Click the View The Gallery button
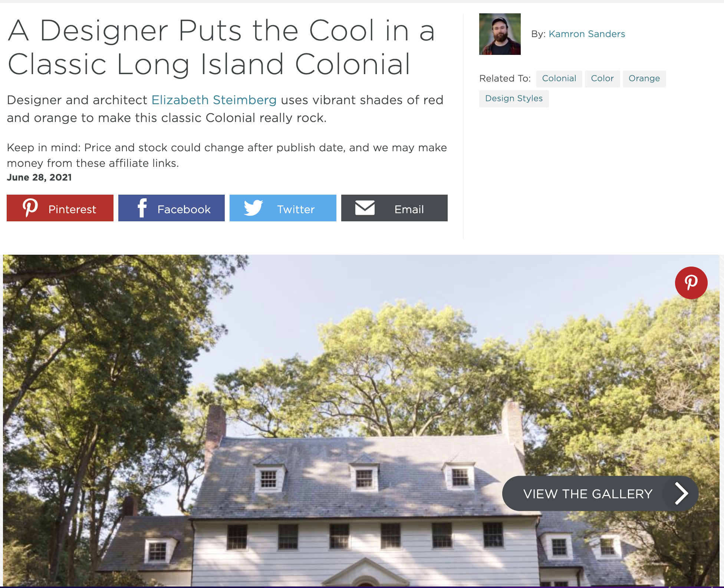Viewport: 724px width, 588px height. [600, 493]
